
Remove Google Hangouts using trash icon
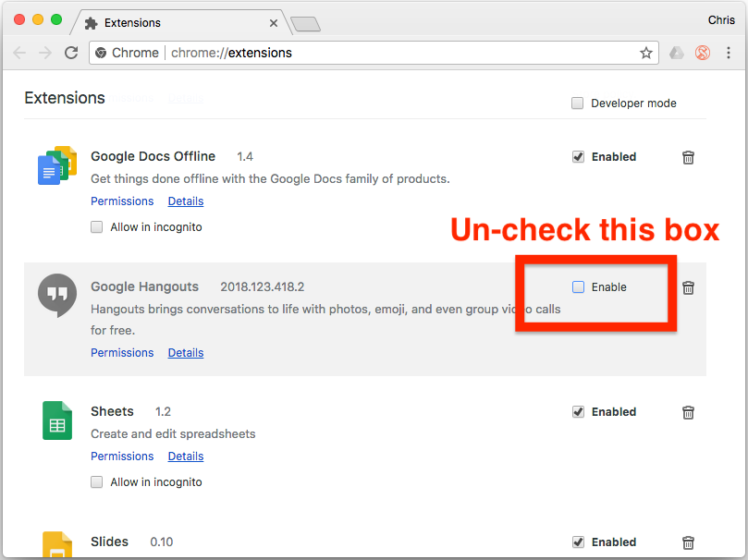point(688,288)
